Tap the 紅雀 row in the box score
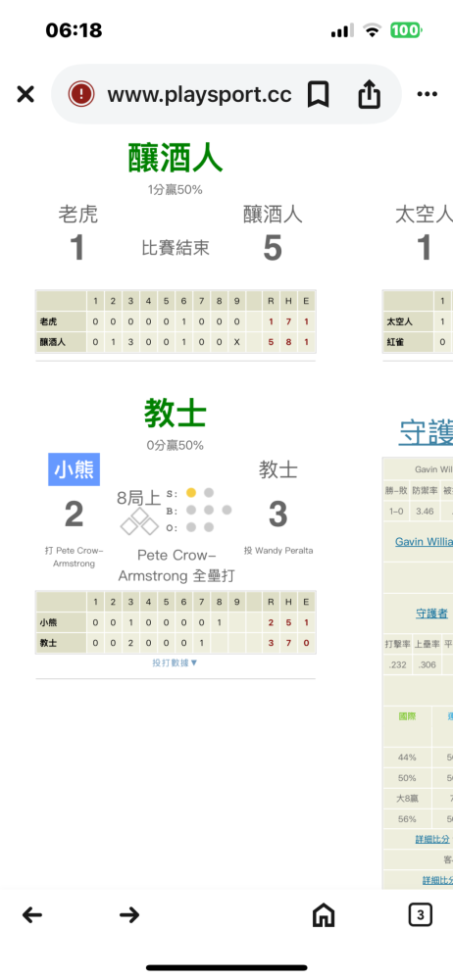The height and width of the screenshot is (980, 453). [x=418, y=342]
